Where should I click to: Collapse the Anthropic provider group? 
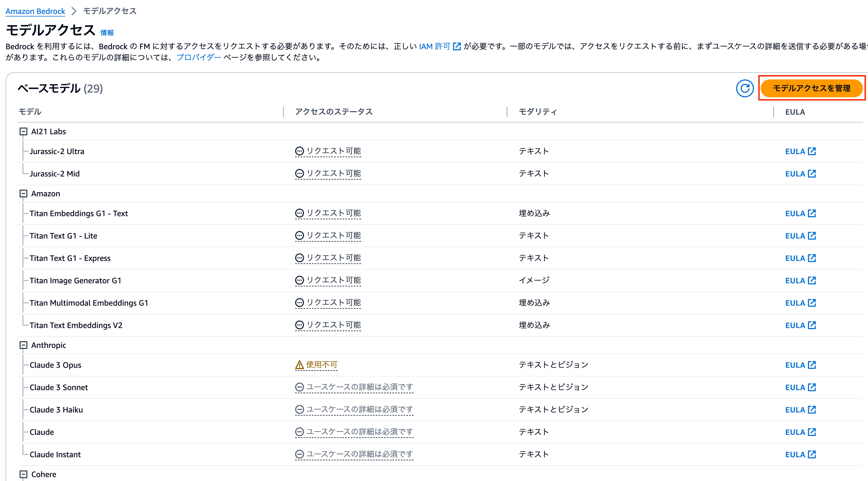23,345
